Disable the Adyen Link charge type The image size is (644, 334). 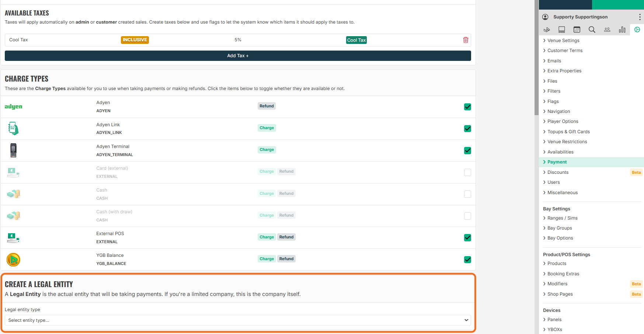[x=467, y=128]
